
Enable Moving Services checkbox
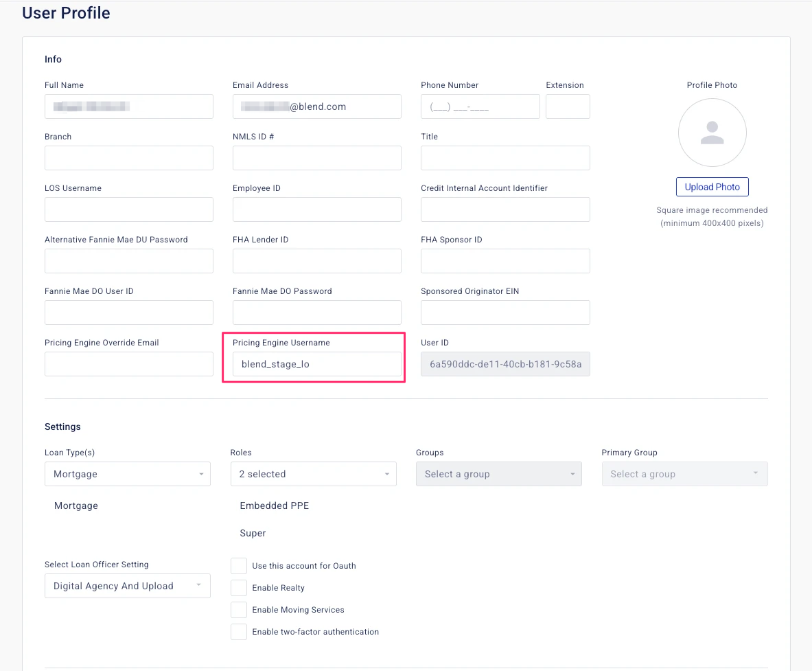(239, 610)
